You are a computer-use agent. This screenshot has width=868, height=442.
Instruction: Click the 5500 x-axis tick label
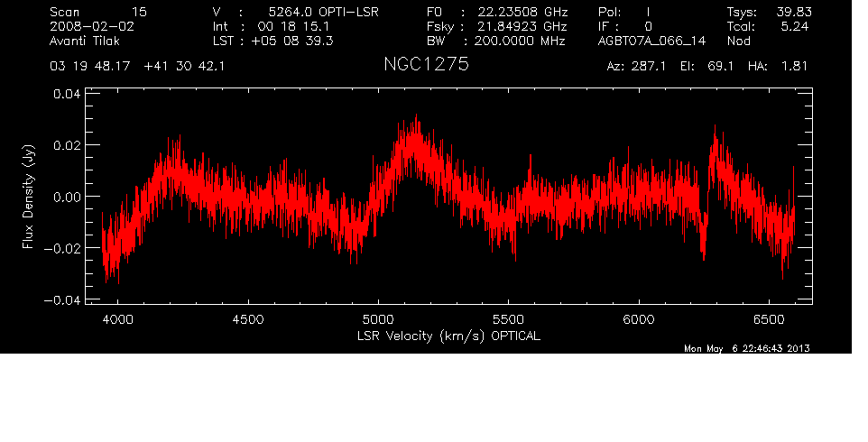(x=508, y=319)
